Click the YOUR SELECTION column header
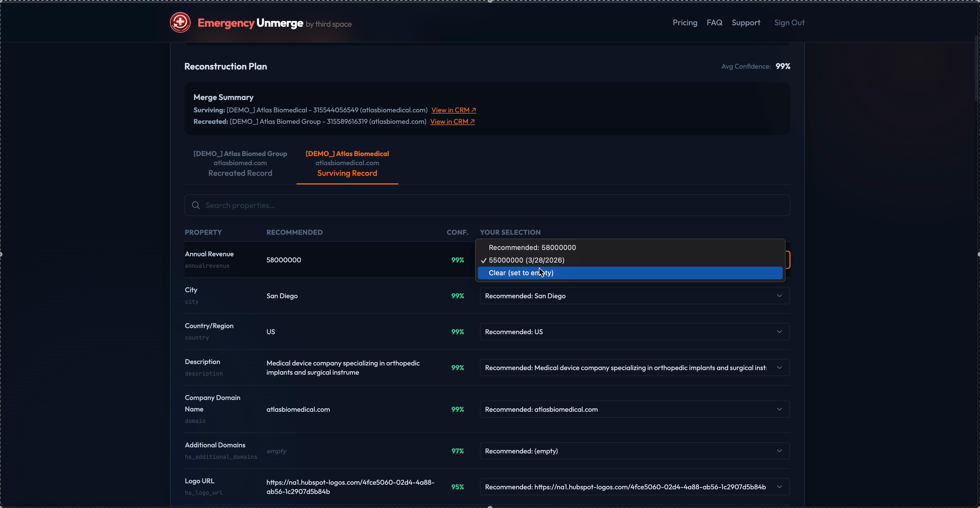The width and height of the screenshot is (980, 508). tap(510, 232)
